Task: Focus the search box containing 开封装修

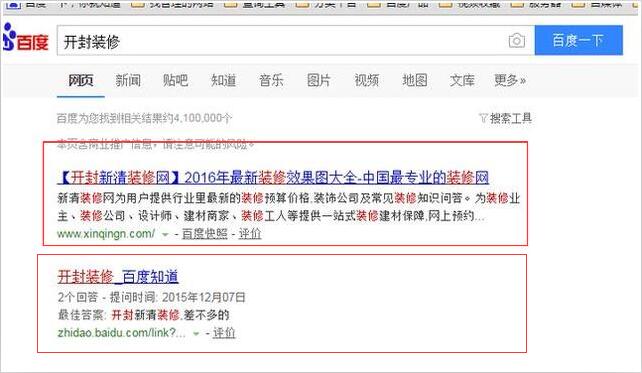Action: (x=283, y=41)
